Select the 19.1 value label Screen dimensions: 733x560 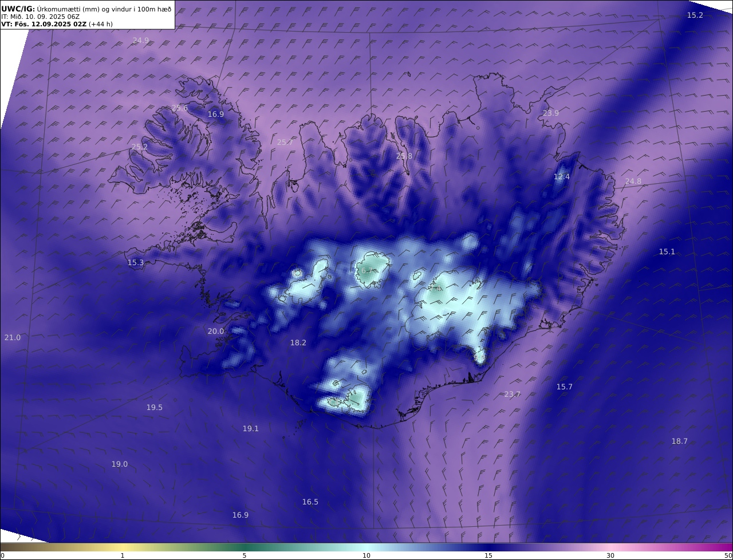[x=250, y=428]
